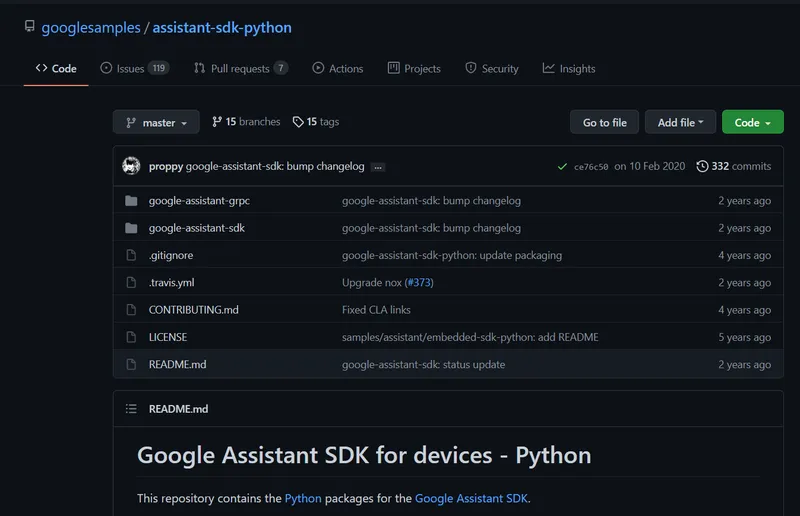Image resolution: width=800 pixels, height=516 pixels.
Task: View the Insights tab
Action: click(569, 68)
